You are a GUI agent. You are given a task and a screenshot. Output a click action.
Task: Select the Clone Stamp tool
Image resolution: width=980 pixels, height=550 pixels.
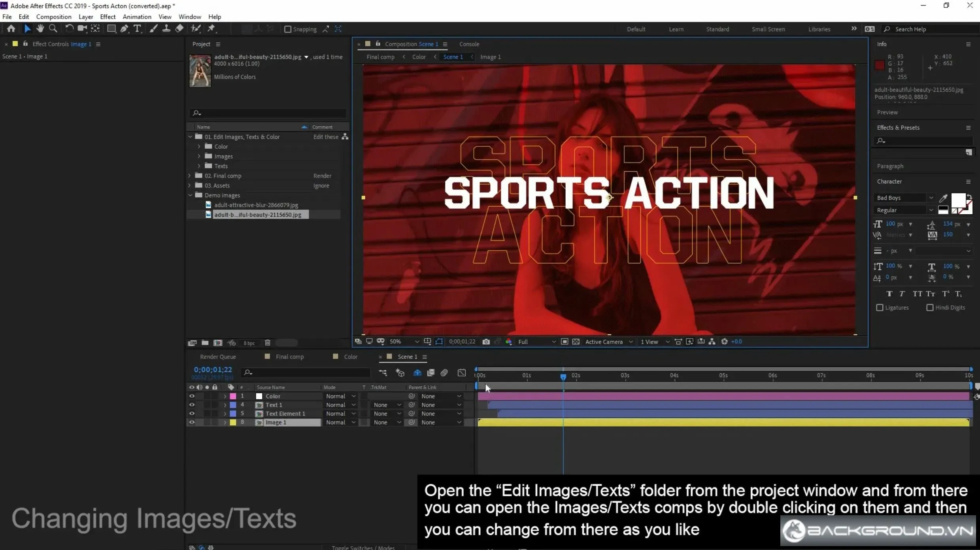(x=166, y=28)
